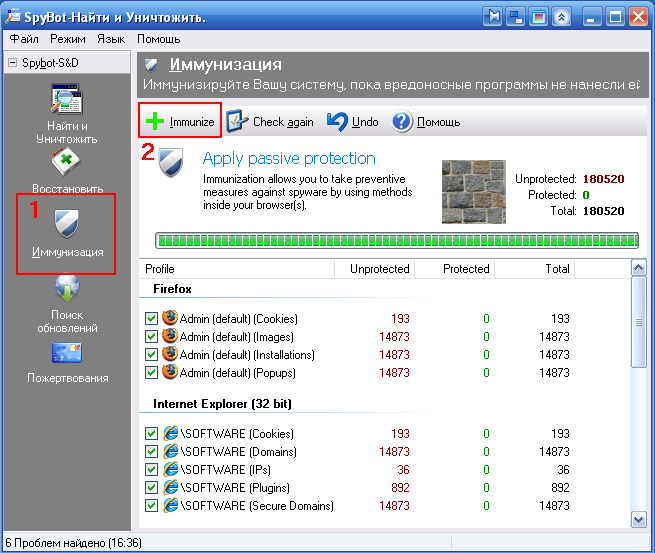
Task: Click the colorful window icon in title bar
Action: pos(538,17)
